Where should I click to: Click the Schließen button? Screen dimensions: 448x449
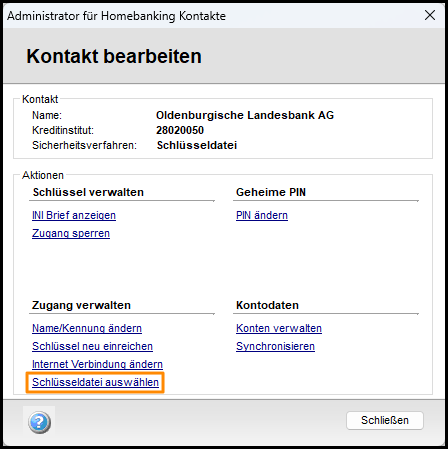click(385, 420)
